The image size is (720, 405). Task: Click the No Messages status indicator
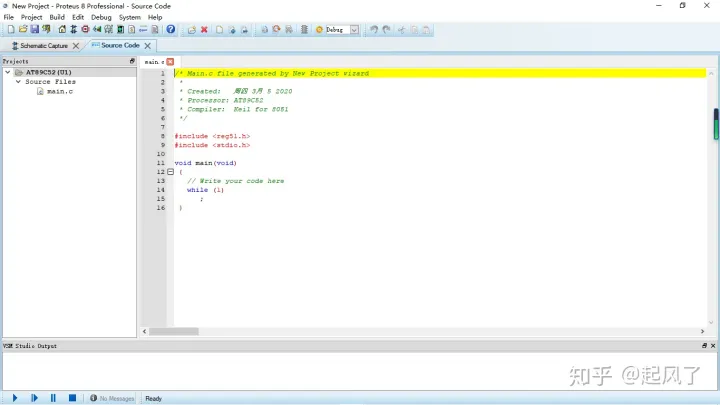pyautogui.click(x=112, y=398)
